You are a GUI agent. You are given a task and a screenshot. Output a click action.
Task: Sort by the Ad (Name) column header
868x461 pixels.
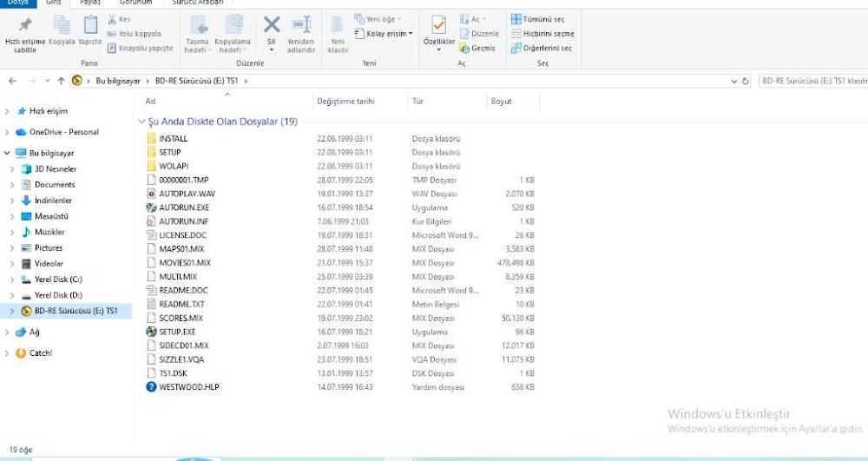pos(150,102)
